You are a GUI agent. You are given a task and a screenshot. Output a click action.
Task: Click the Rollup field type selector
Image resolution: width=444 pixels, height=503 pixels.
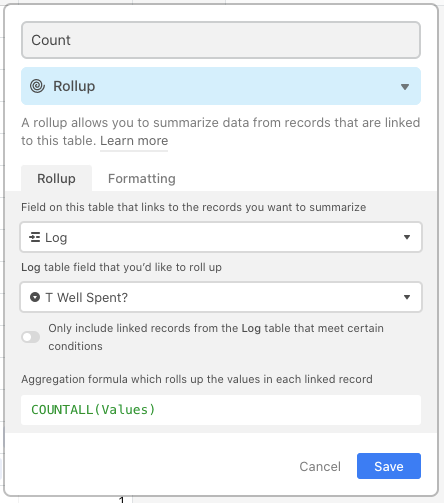221,86
